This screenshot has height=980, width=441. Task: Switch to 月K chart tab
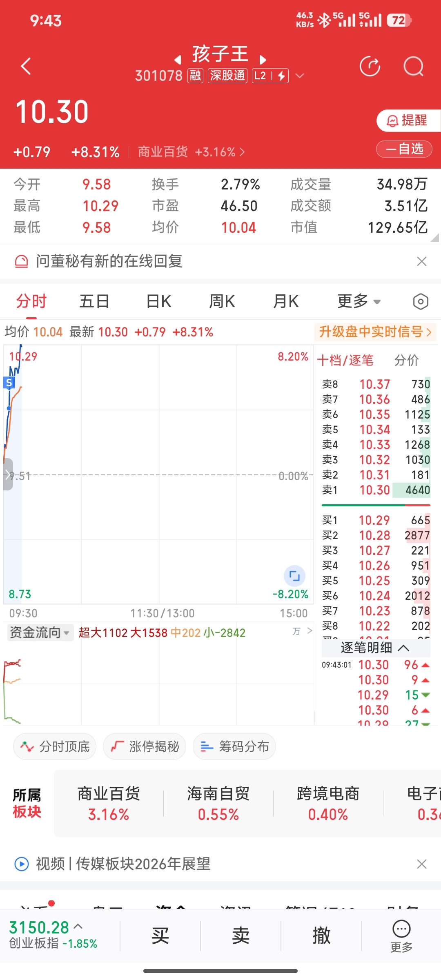(286, 301)
